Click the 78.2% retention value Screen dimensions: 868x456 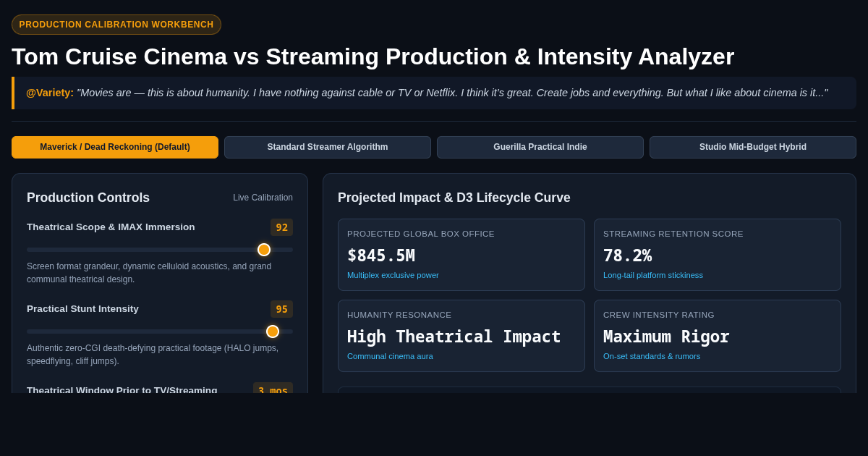[x=628, y=256]
